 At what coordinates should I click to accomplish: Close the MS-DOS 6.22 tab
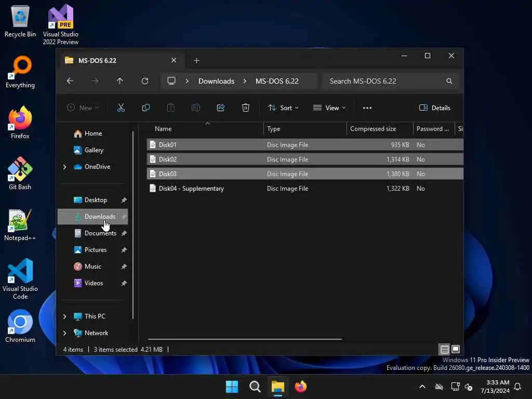(x=174, y=60)
